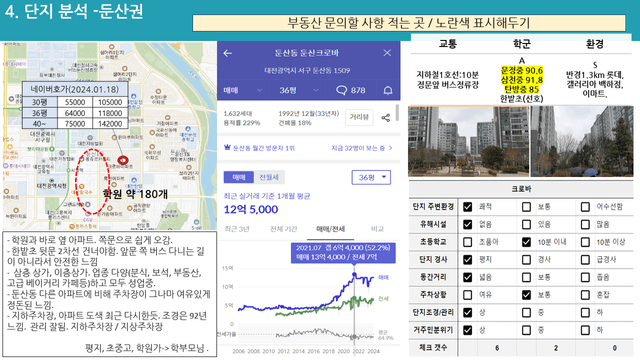Click the 118000 cell in the 36평 row

pos(110,113)
